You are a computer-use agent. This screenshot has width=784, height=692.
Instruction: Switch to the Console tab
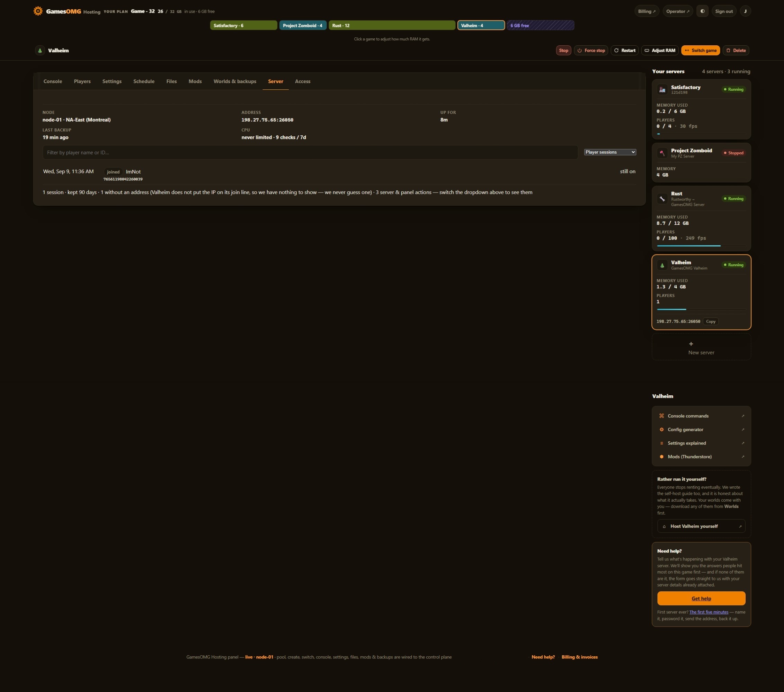pos(53,81)
